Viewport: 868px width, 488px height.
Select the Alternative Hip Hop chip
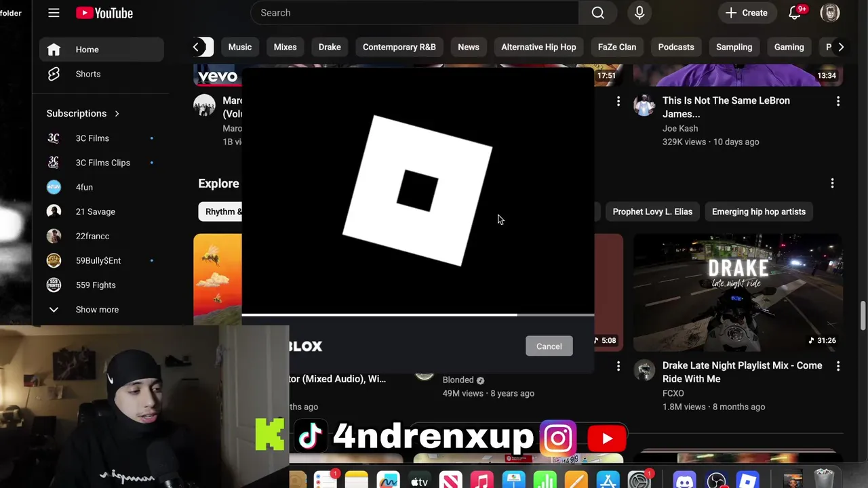(538, 47)
